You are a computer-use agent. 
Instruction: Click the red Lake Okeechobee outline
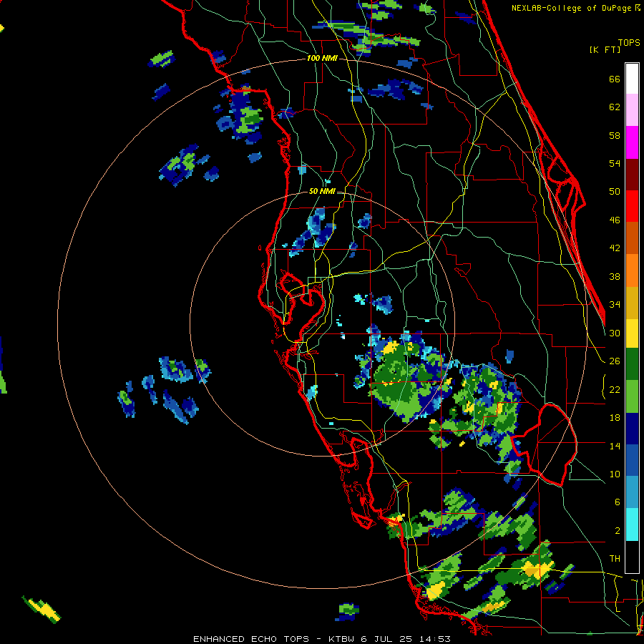point(545,444)
